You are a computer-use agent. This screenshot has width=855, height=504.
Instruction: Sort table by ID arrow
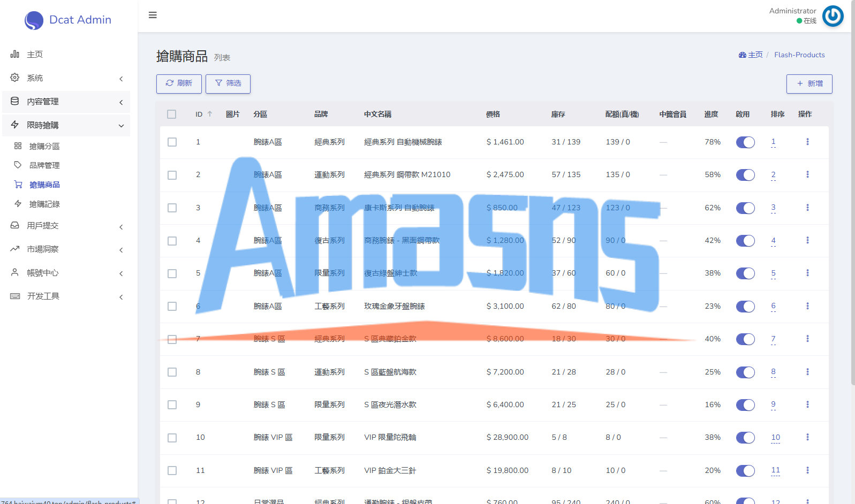click(x=210, y=114)
